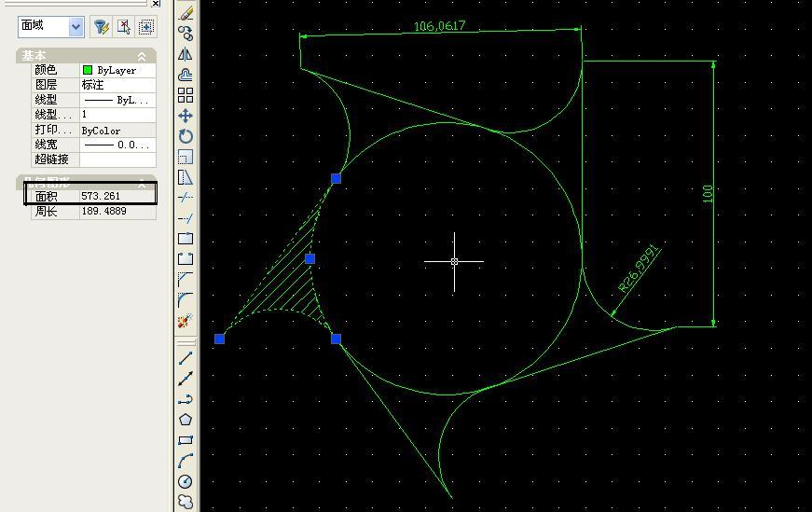Select the Explode tool
812x512 pixels.
click(x=186, y=321)
